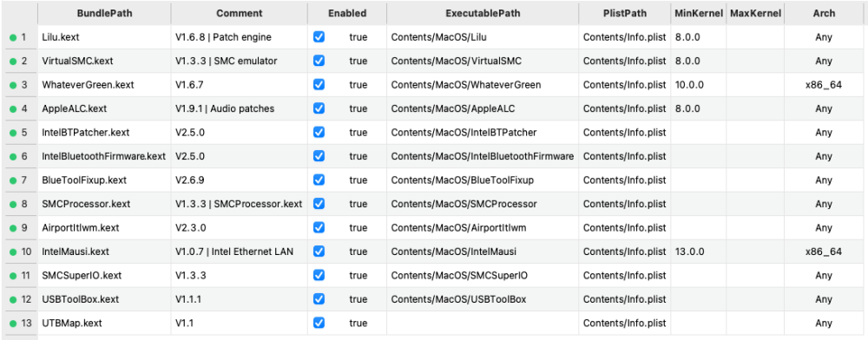
Task: Select VirtualSMC.kext BundlePath cell
Action: 104,62
